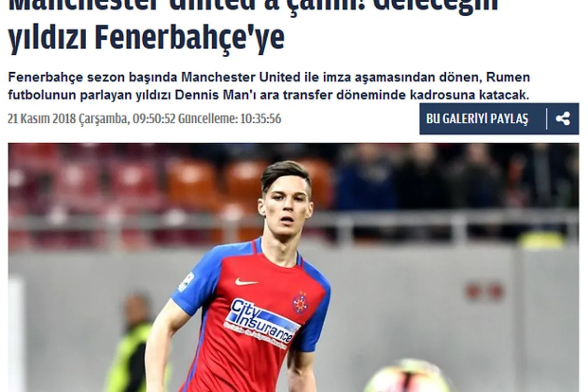Click the headline text yıldızı Fenerbahçe'ye
Viewport: 588px width, 392px height.
pos(146,38)
